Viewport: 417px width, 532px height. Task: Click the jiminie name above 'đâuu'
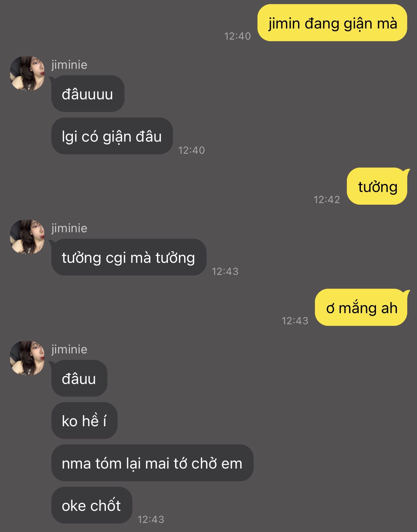coord(69,349)
